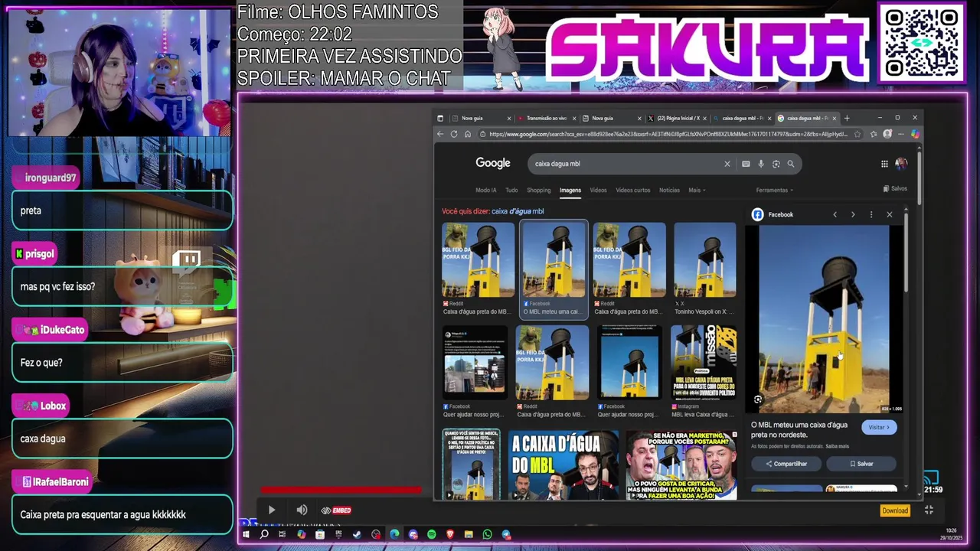980x551 pixels.
Task: Open the browser three-dot settings menu
Action: pyautogui.click(x=901, y=134)
